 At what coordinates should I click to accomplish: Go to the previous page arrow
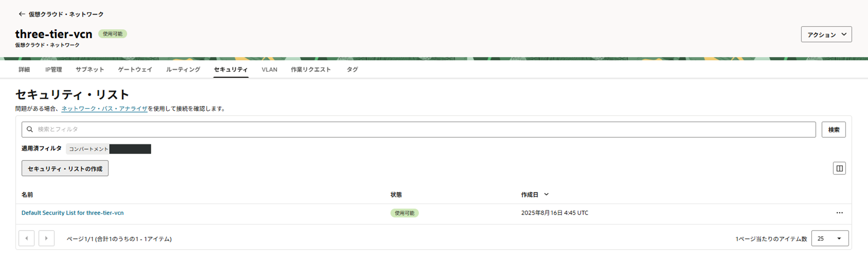click(26, 238)
